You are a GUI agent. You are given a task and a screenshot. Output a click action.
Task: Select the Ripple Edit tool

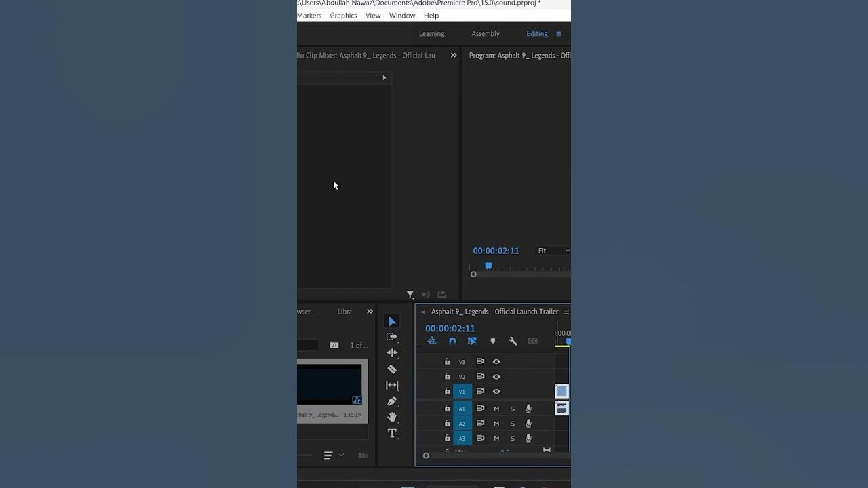[x=392, y=353]
